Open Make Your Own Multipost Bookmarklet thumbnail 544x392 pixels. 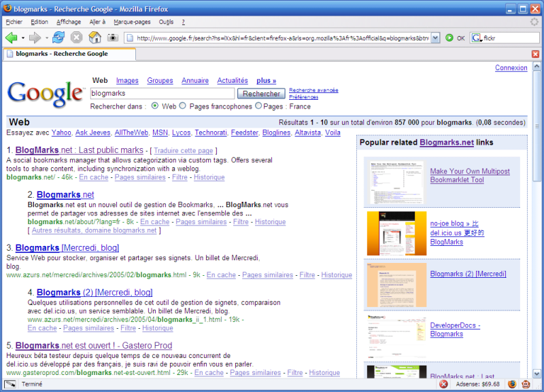[x=396, y=182]
